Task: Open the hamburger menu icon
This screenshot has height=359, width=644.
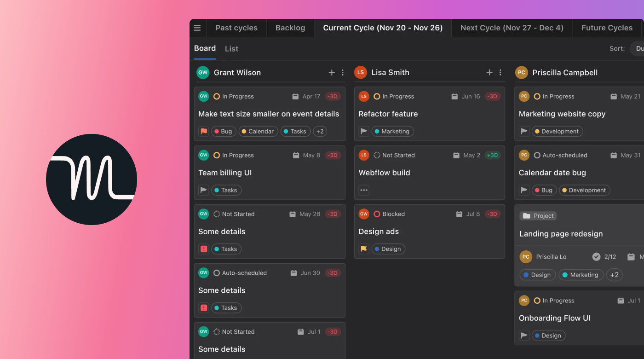Action: tap(197, 28)
